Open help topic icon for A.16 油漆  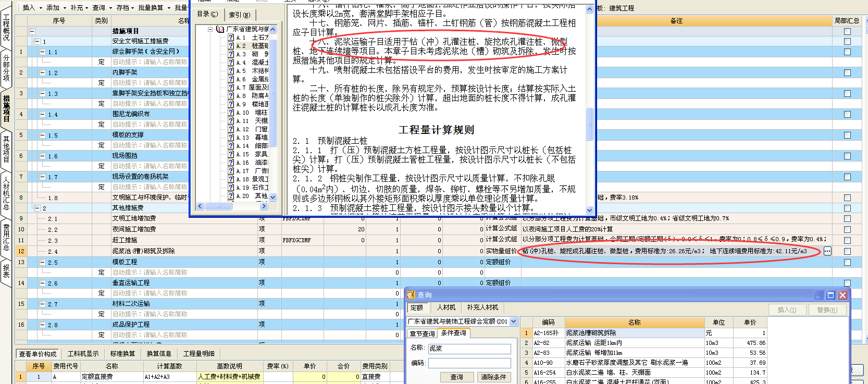tap(231, 163)
